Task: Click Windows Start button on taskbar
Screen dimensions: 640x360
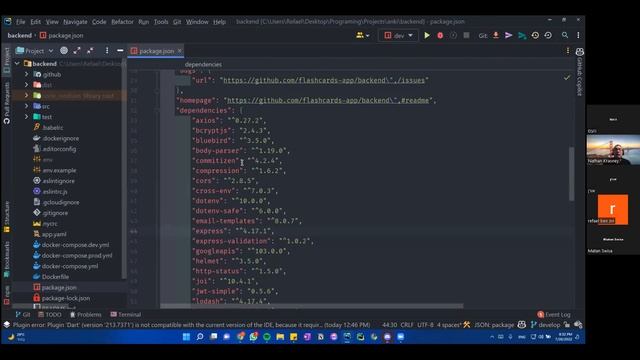Action: pyautogui.click(x=186, y=337)
